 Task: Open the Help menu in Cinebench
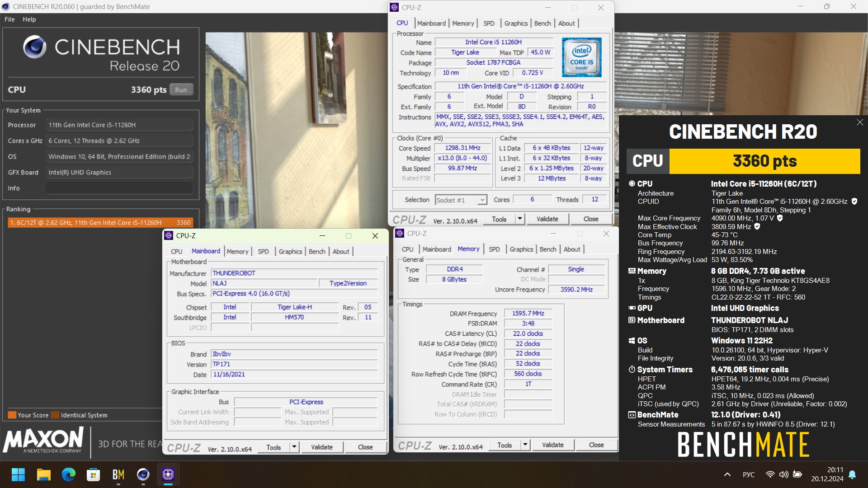[x=29, y=19]
